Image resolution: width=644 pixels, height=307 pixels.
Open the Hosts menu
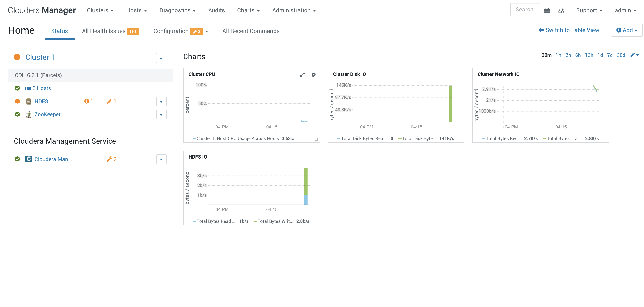pos(136,10)
